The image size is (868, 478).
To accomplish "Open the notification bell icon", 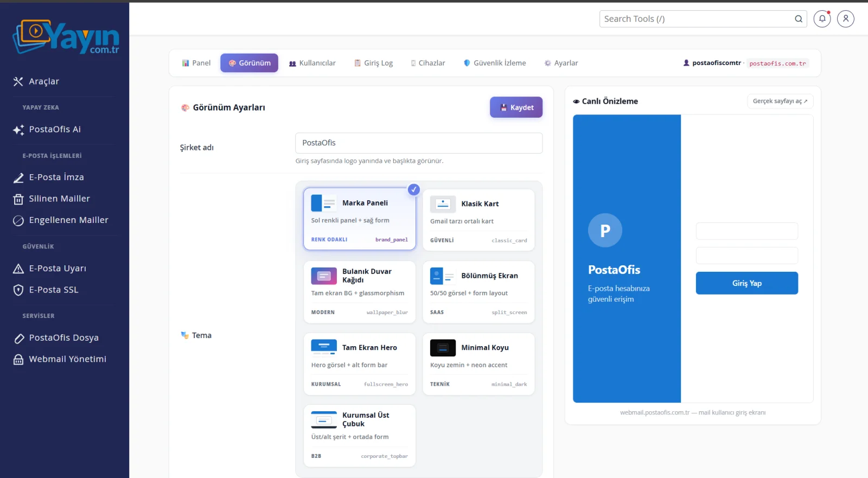I will point(822,19).
